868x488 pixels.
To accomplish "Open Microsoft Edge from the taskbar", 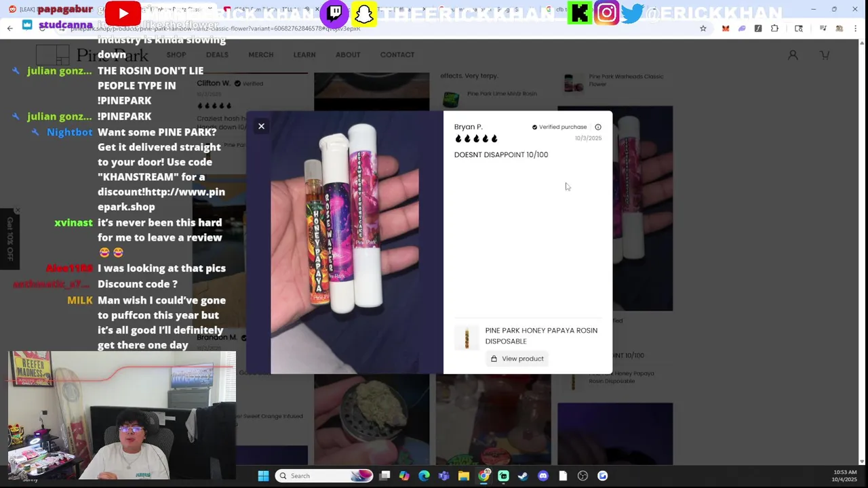I will point(424,476).
